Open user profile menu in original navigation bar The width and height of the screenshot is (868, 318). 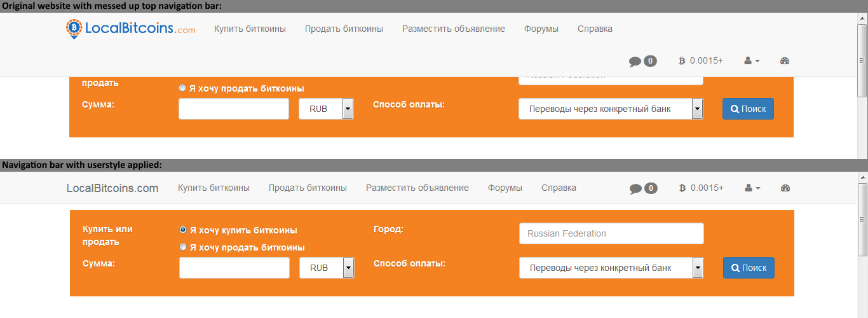click(752, 61)
